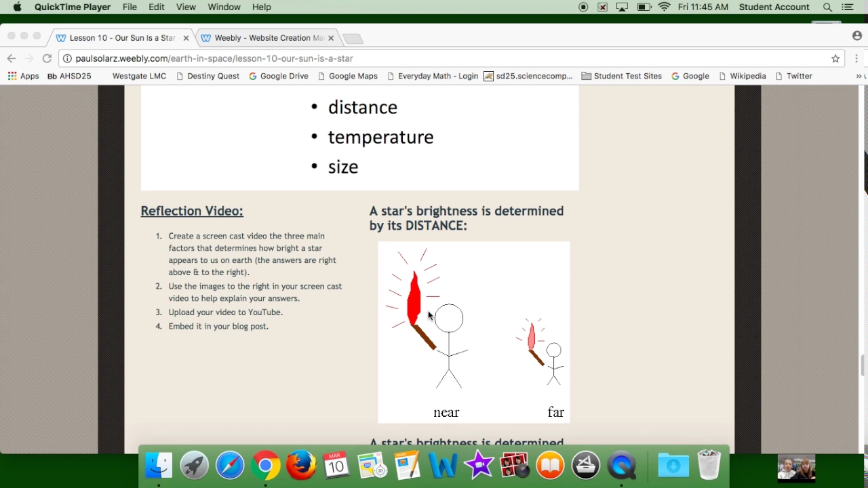Close the Weebly tab
This screenshot has height=488, width=868.
331,38
